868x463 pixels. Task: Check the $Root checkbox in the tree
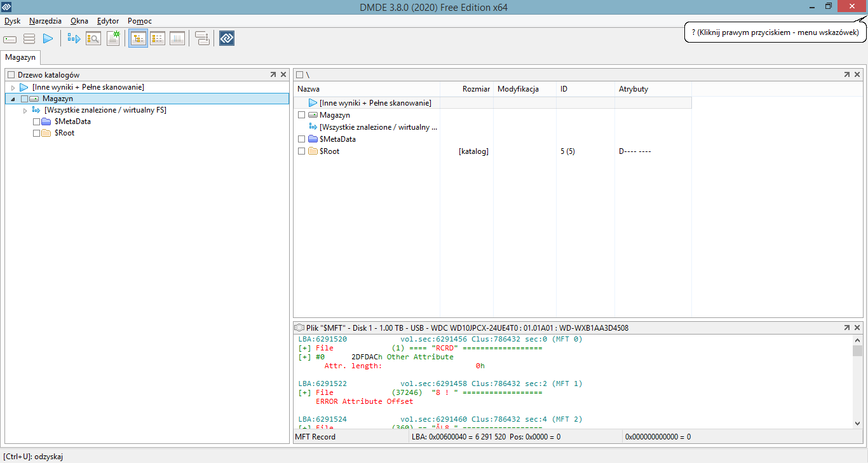pos(36,133)
